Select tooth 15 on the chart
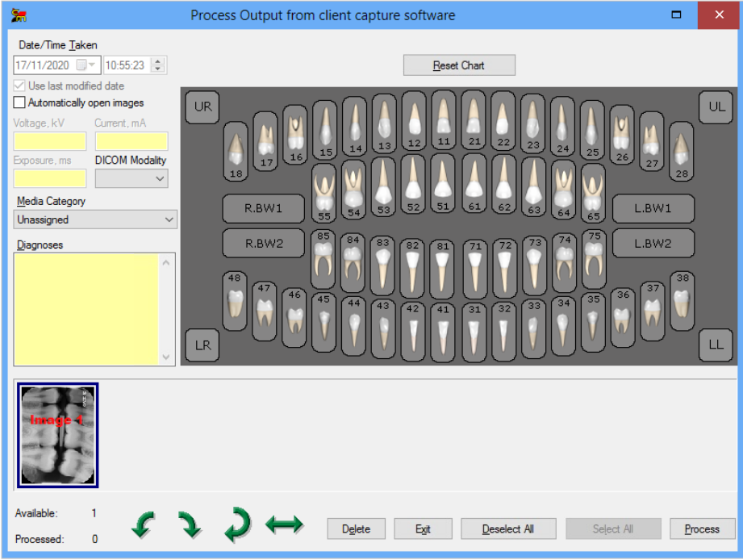The width and height of the screenshot is (743, 560). coord(325,130)
